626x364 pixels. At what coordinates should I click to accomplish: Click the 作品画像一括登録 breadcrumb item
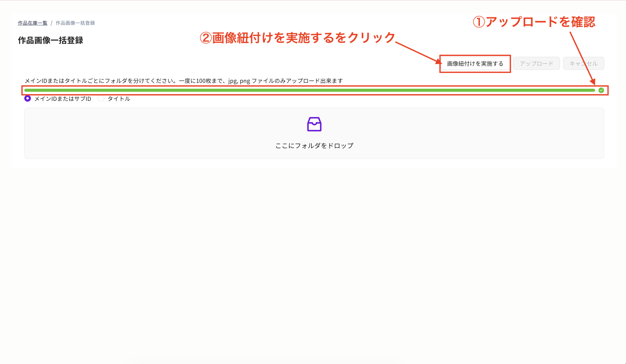(x=75, y=23)
